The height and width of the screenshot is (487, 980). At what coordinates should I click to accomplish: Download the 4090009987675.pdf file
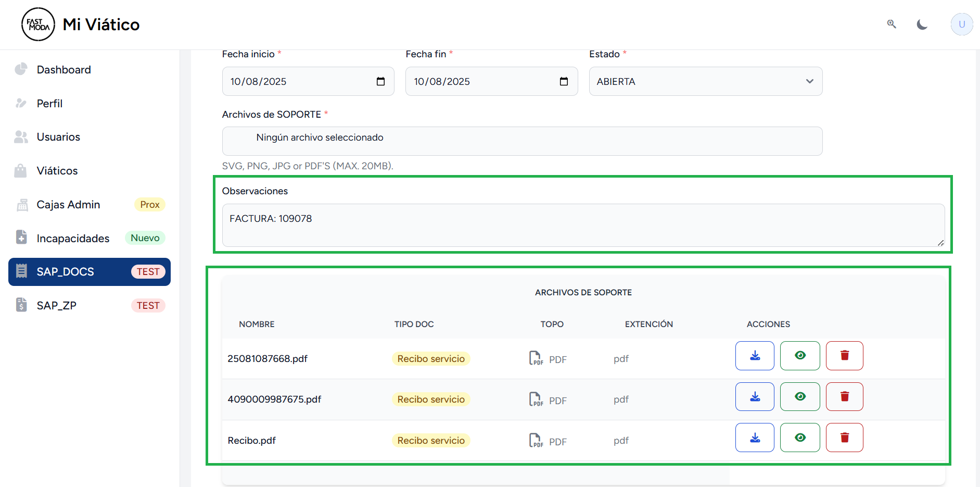(x=754, y=397)
